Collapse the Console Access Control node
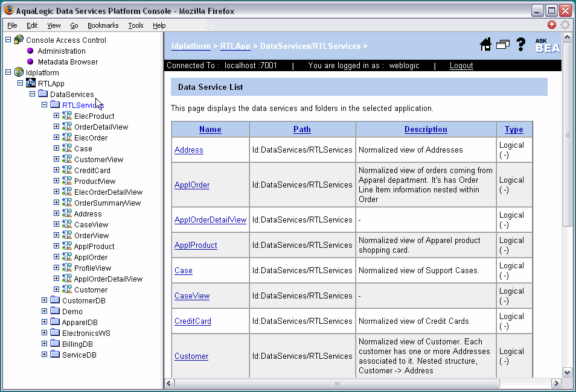This screenshot has width=576, height=392. coord(8,39)
